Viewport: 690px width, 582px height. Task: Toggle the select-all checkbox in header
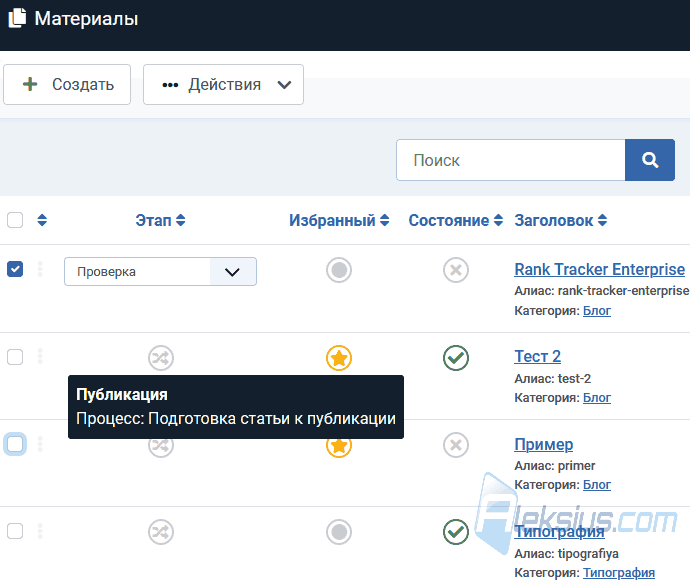coord(15,220)
